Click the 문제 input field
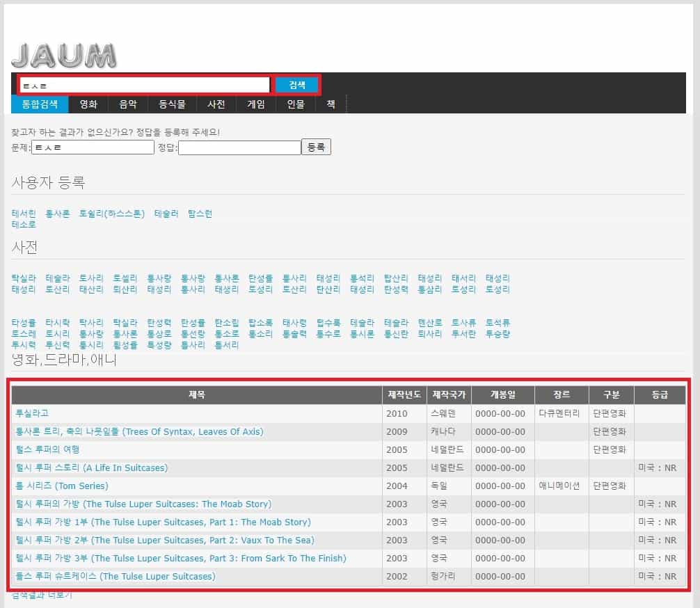The height and width of the screenshot is (608, 700). point(93,147)
